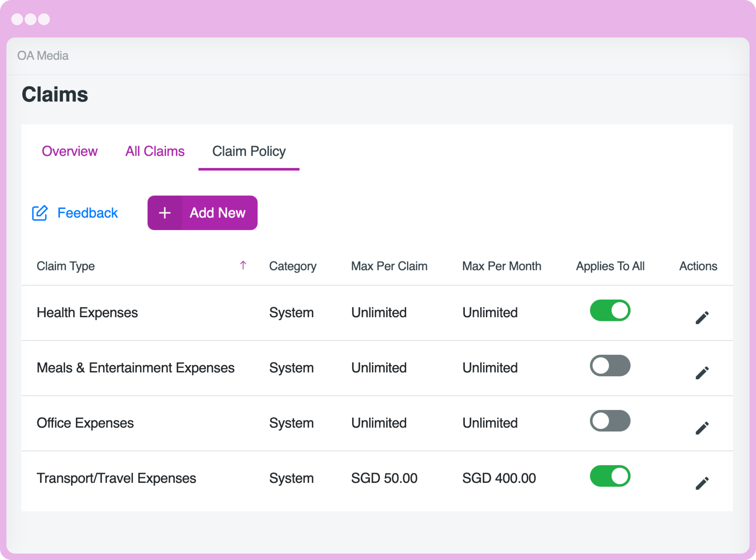756x560 pixels.
Task: Click the sort arrow beside Claim Type
Action: coord(243,266)
